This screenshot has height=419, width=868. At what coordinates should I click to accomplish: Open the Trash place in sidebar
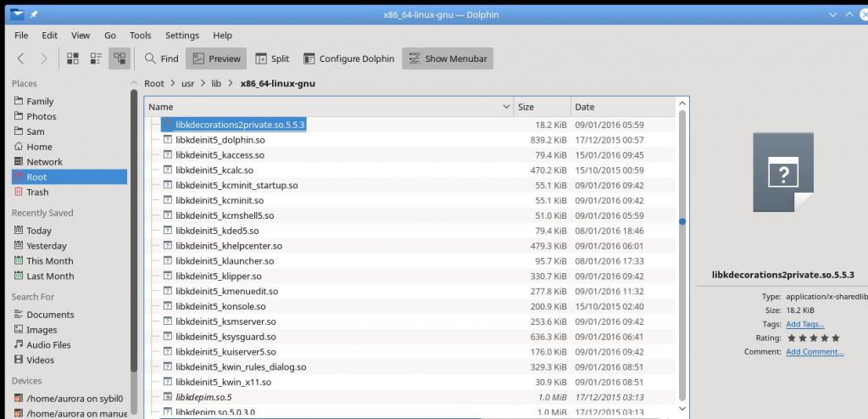point(37,193)
